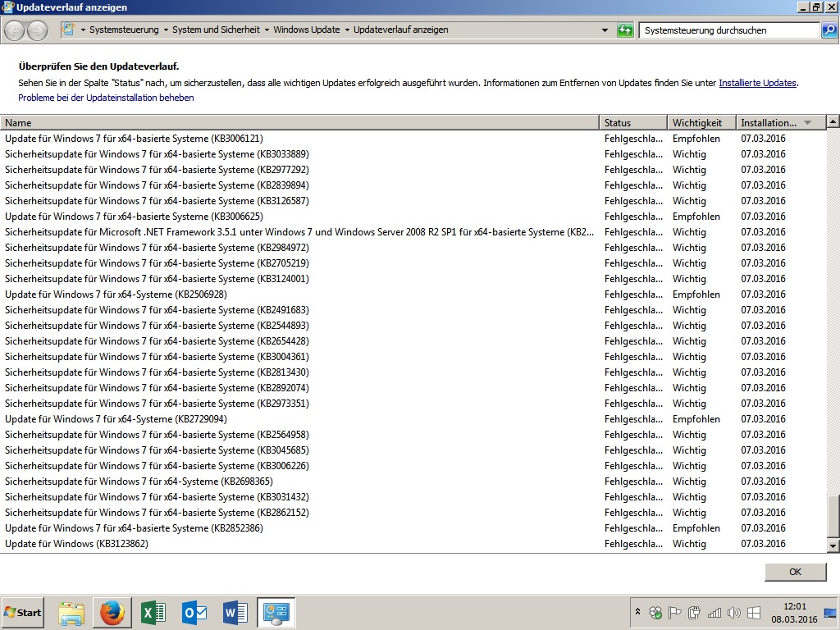Open address bar history dropdown
840x630 pixels.
[605, 30]
